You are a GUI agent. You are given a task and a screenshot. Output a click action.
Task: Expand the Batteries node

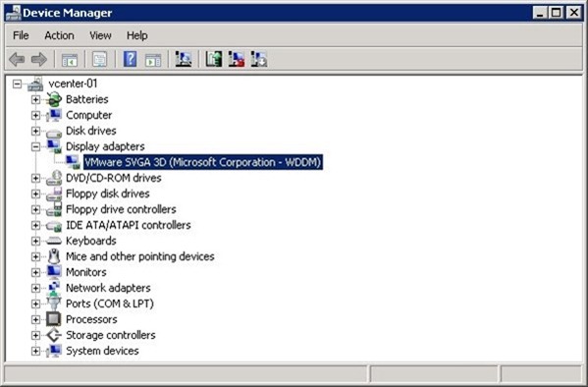[x=35, y=99]
